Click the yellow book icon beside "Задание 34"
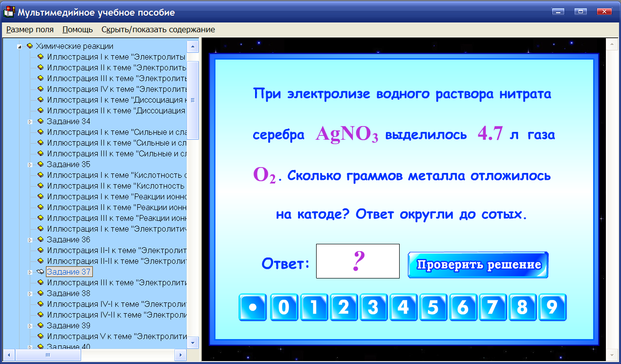Screen dimensions: 621x364 tap(42, 121)
